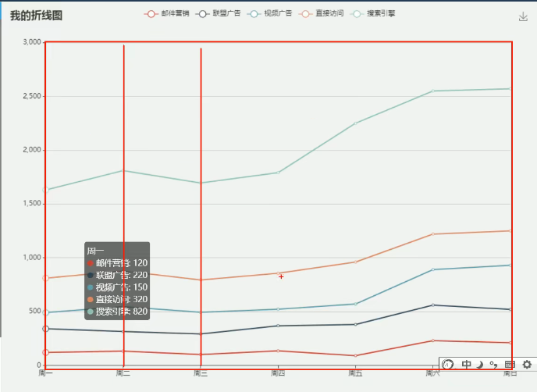The image size is (537, 392).
Task: Click the 周五 x-axis label
Action: pyautogui.click(x=355, y=373)
